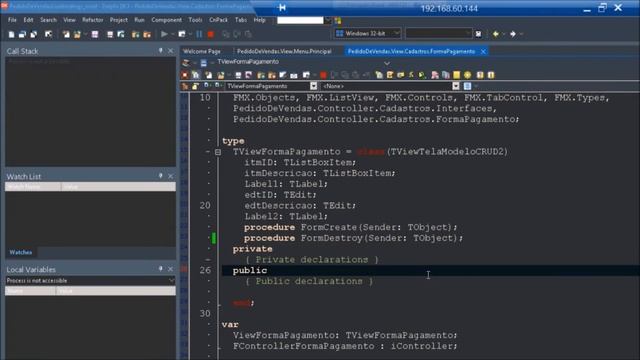Viewport: 640px width, 360px height.
Task: Open the Help menu
Action: (259, 20)
